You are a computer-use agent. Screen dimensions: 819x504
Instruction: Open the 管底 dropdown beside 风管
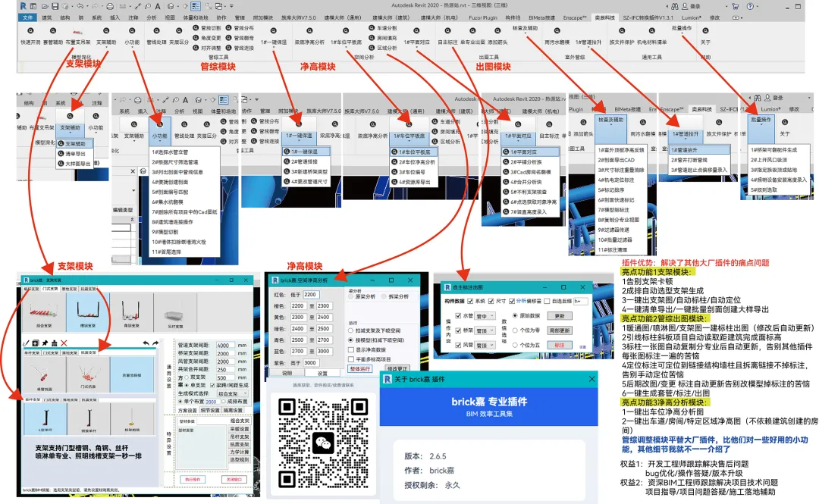tap(485, 346)
